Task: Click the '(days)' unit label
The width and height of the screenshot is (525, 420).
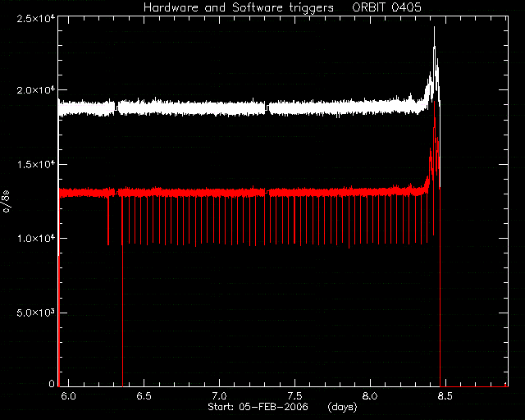Action: click(x=342, y=407)
